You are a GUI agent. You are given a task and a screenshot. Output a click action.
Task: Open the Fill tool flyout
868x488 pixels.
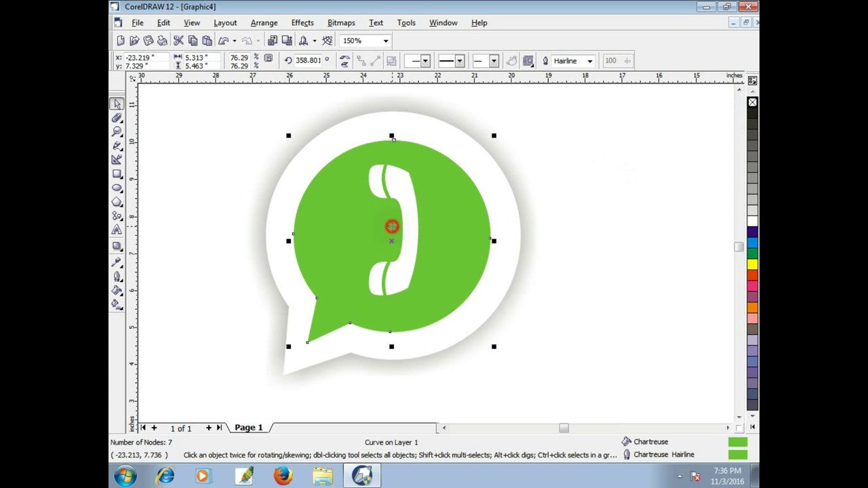click(x=117, y=291)
